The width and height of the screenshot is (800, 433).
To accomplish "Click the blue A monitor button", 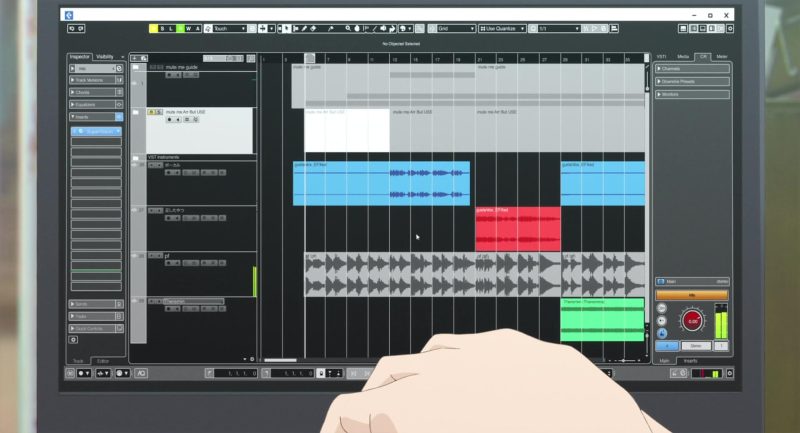I will 667,346.
